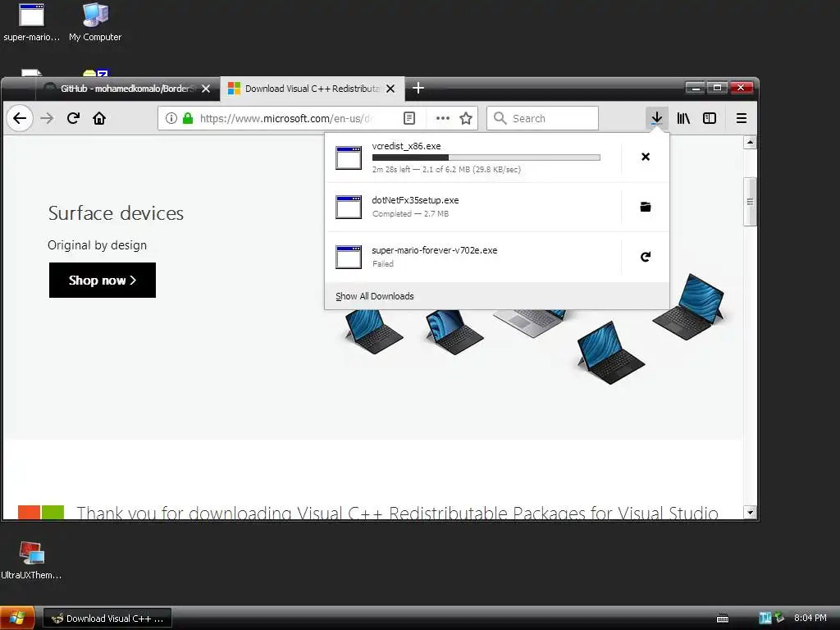Click the keyboard icon in system tray

723,619
